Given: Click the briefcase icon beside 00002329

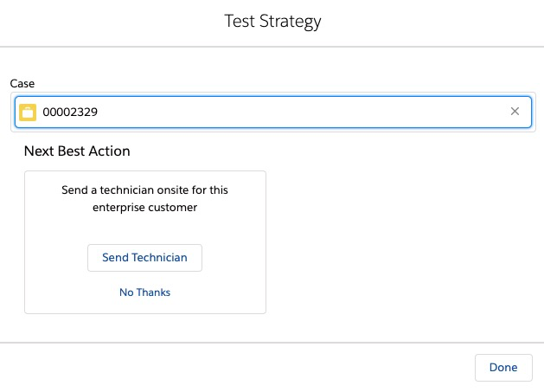Looking at the screenshot, I should [x=28, y=112].
